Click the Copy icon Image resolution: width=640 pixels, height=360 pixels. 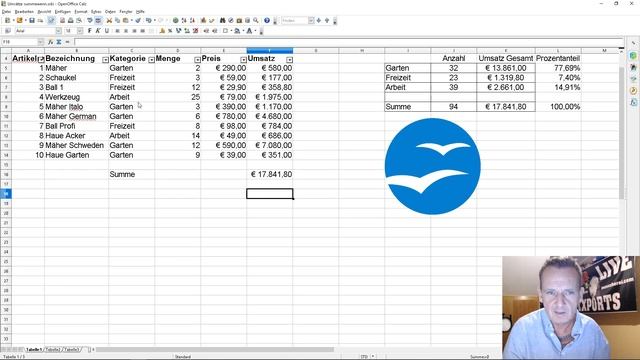pos(118,20)
